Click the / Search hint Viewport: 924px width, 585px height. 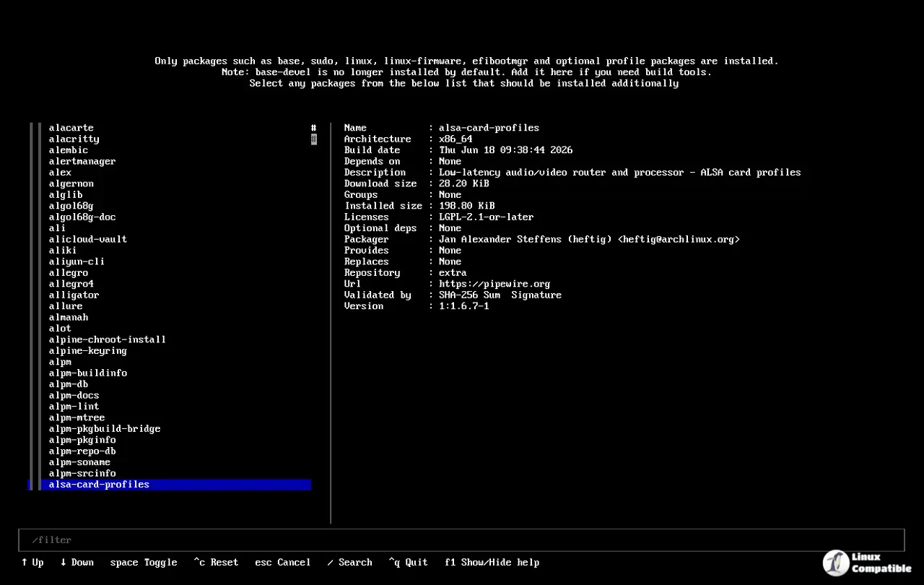click(350, 563)
